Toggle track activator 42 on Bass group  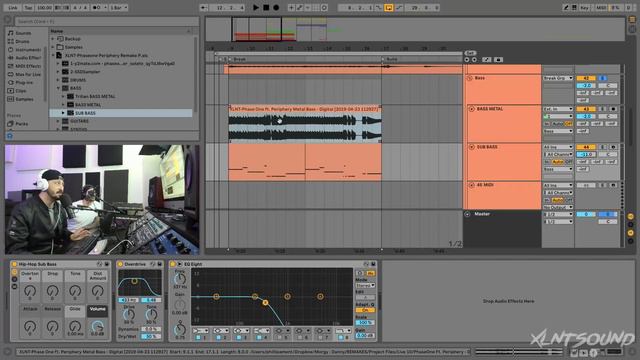pos(586,78)
